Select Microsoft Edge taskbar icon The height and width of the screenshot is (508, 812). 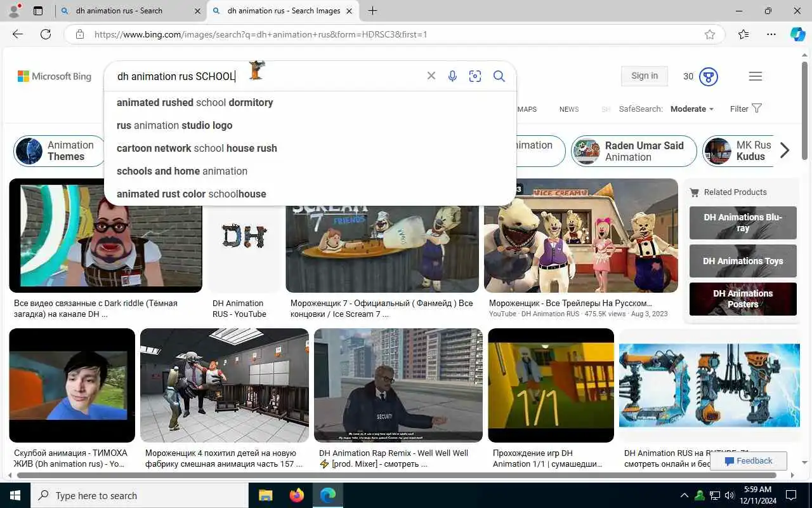click(x=327, y=495)
